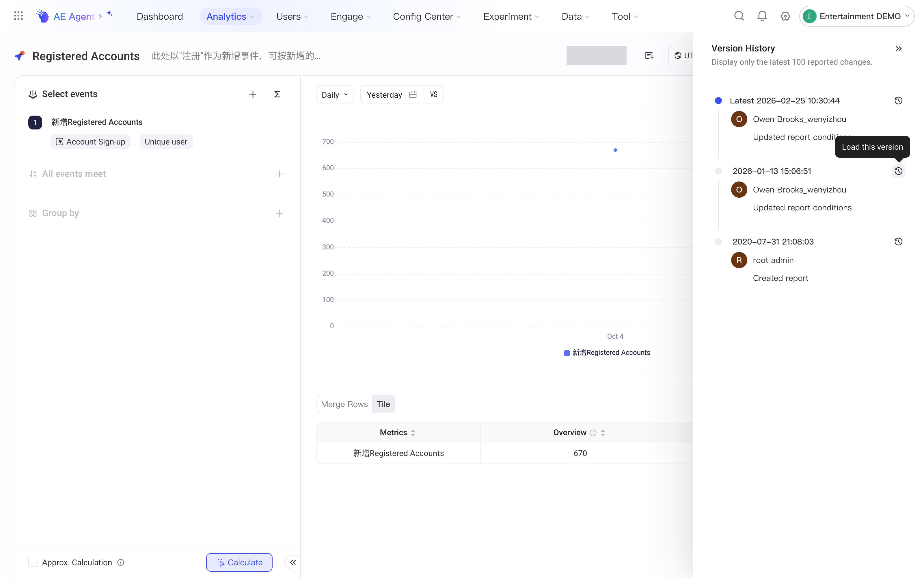Open the Daily granularity dropdown
This screenshot has height=578, width=924.
click(x=335, y=95)
